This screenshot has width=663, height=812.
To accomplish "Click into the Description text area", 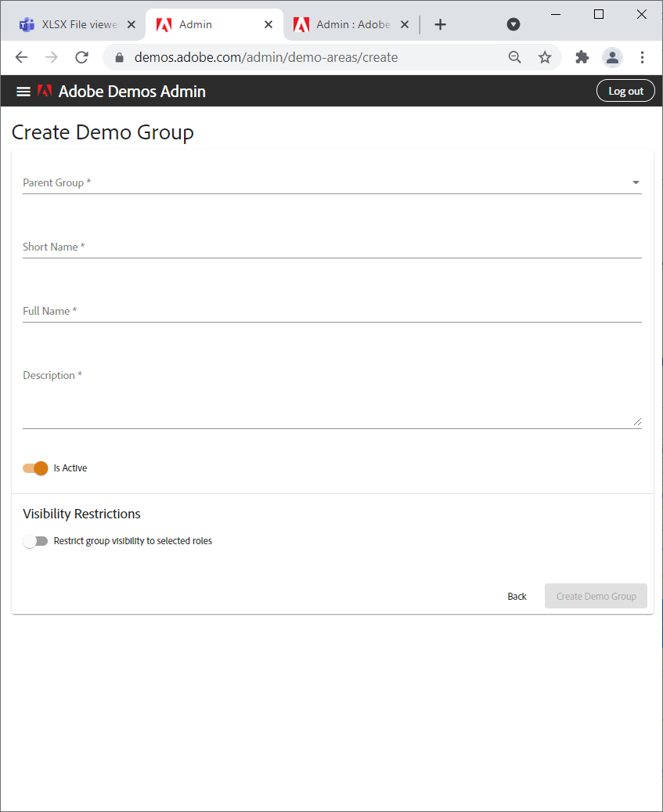I will pos(332,397).
